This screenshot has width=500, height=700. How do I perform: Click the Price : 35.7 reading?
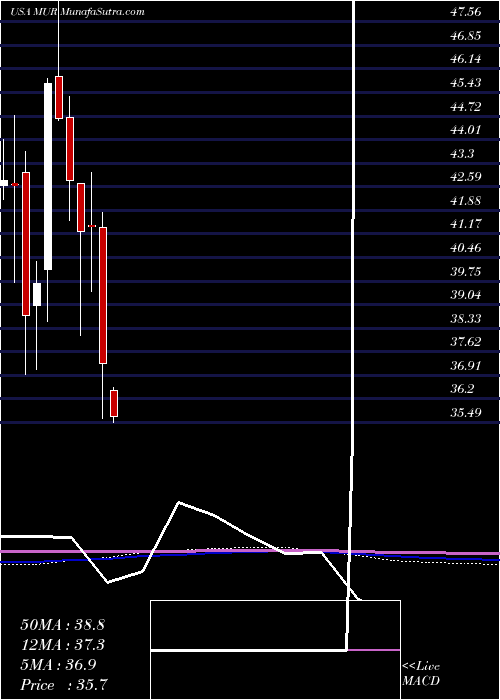coord(63,685)
